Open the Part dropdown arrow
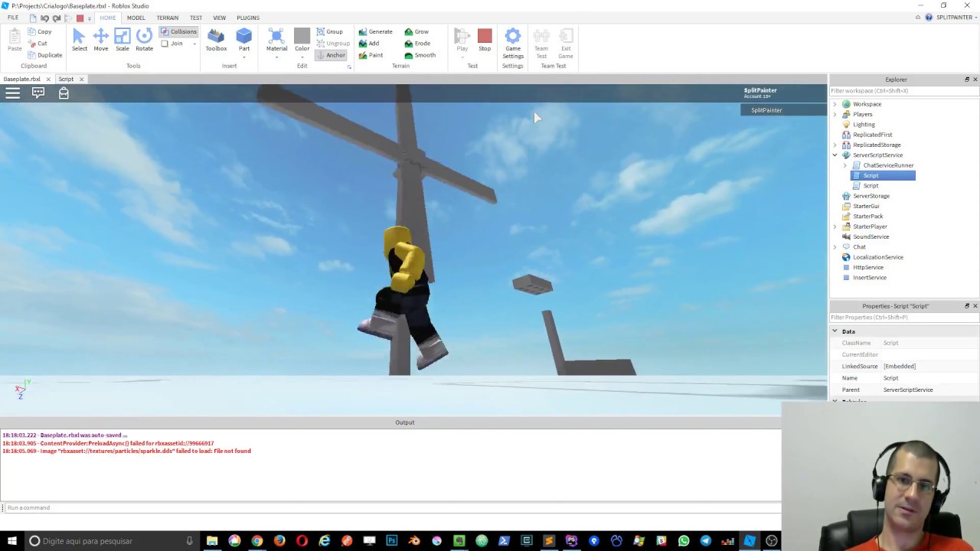Image resolution: width=980 pixels, height=551 pixels. coord(244,56)
